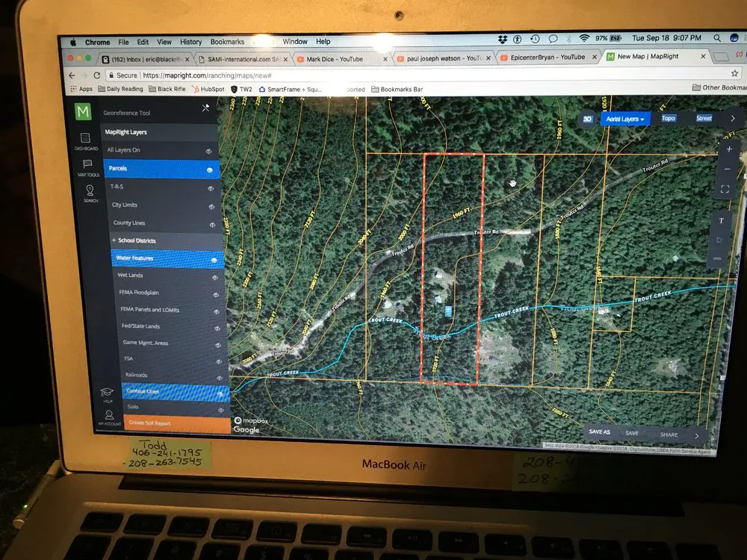The height and width of the screenshot is (560, 747).
Task: Zoom out on the map
Action: [727, 169]
